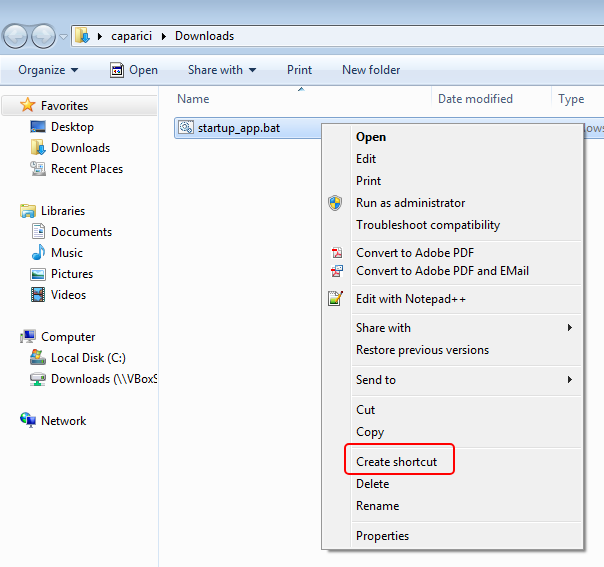The width and height of the screenshot is (604, 567).
Task: Click the Downloads folder icon in address bar
Action: coord(82,36)
